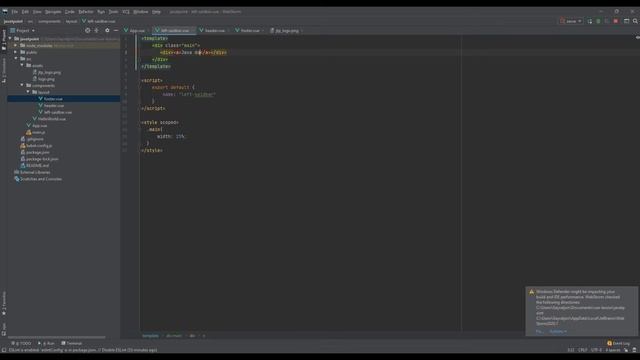The image size is (640, 360).
Task: Click the javatpoint breadcrumb in navigation bar
Action: point(13,21)
